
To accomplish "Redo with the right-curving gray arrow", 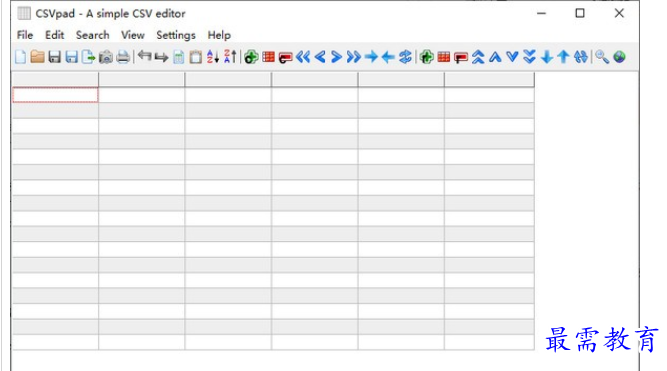I will pyautogui.click(x=161, y=57).
